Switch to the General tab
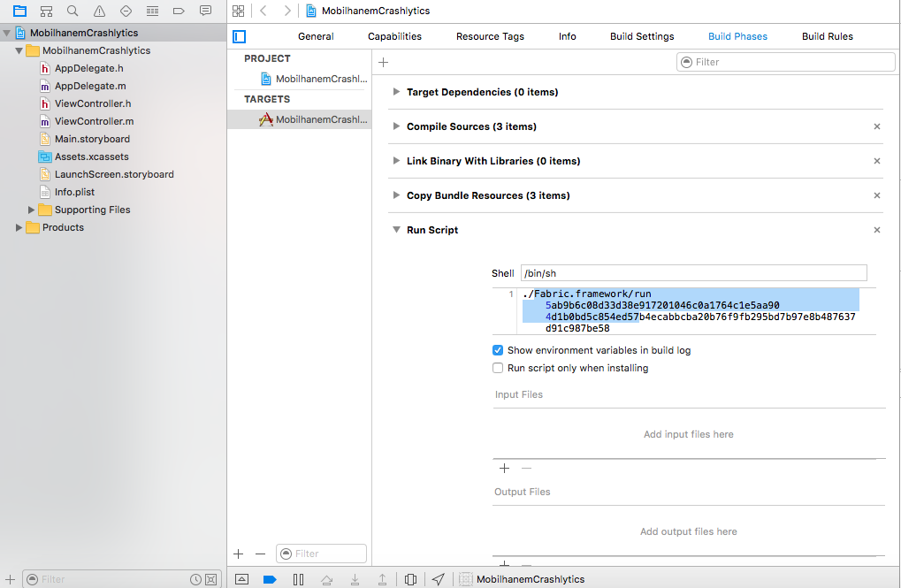Screen dimensions: 901x588 pos(316,36)
